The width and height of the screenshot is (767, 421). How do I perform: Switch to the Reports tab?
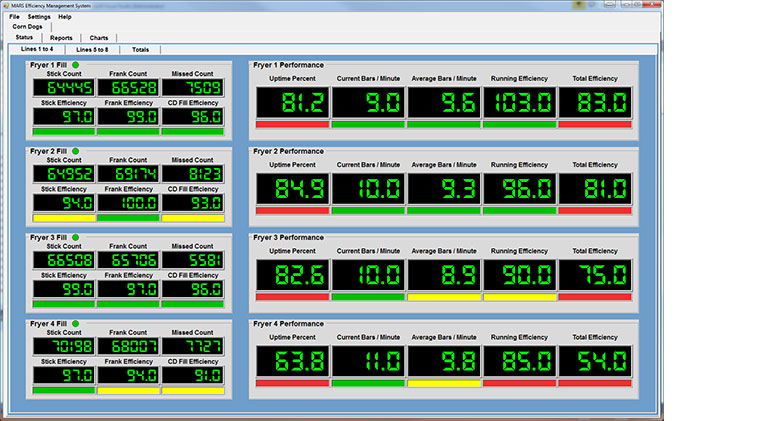61,38
